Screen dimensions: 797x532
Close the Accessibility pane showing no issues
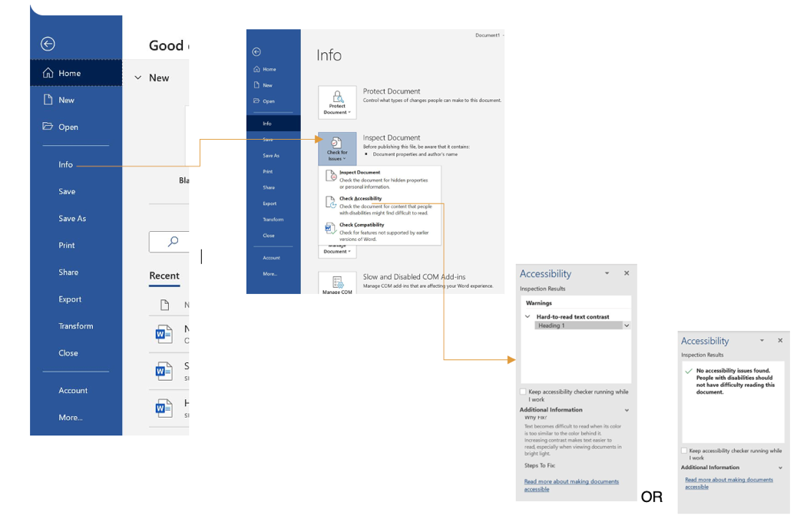coord(780,340)
